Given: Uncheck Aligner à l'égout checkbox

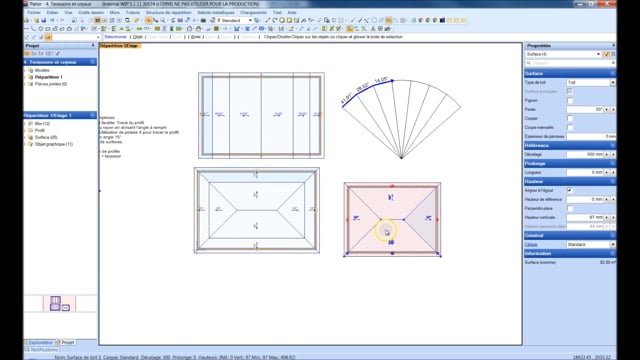Looking at the screenshot, I should [x=570, y=190].
